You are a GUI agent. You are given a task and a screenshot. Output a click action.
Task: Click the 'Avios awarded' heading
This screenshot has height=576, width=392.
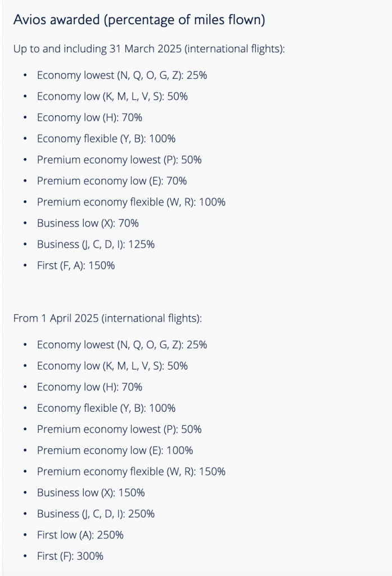tap(139, 20)
